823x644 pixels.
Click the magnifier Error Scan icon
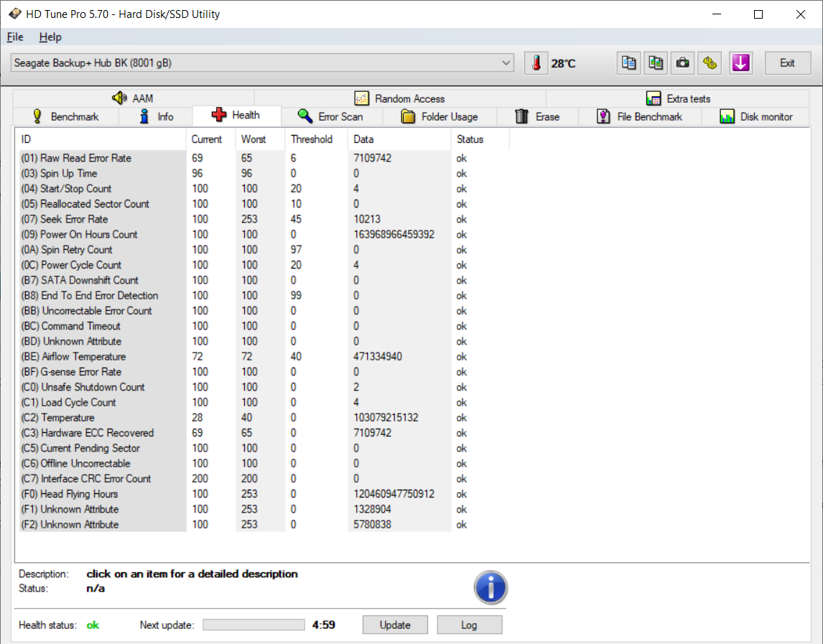(305, 116)
